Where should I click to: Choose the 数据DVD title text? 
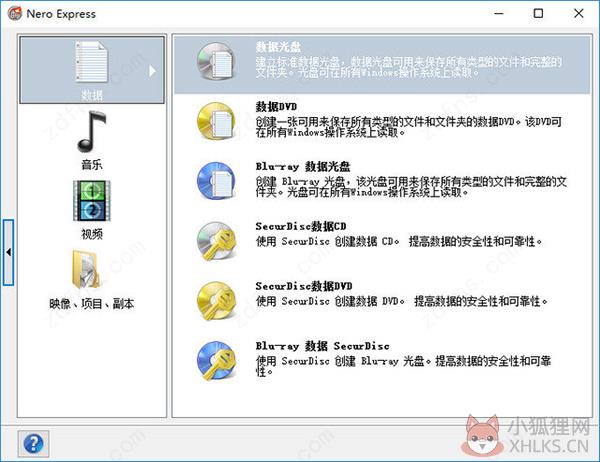pos(276,106)
